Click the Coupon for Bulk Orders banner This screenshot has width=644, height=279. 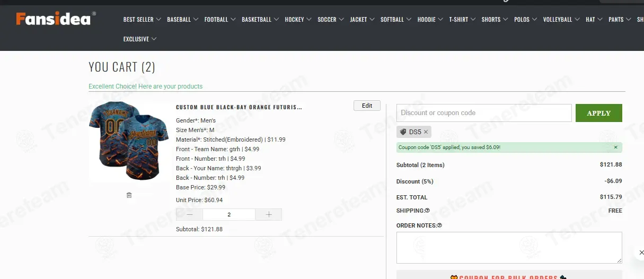[x=509, y=276]
